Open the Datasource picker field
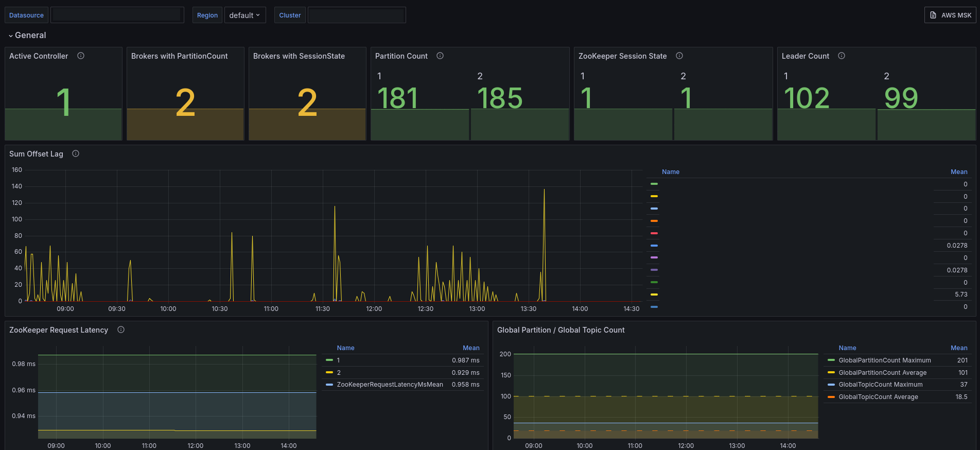The height and width of the screenshot is (450, 980). [117, 15]
